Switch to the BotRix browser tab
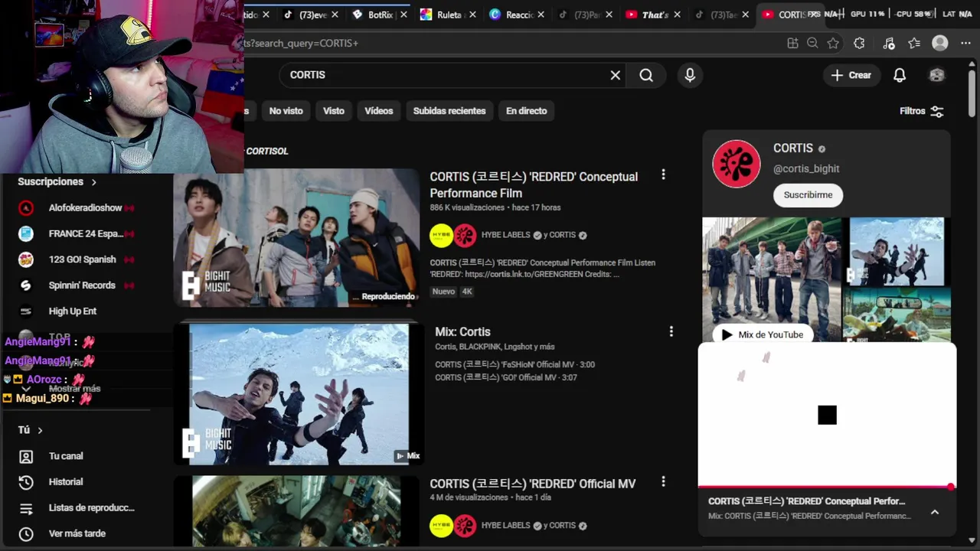The image size is (980, 551). (x=378, y=15)
